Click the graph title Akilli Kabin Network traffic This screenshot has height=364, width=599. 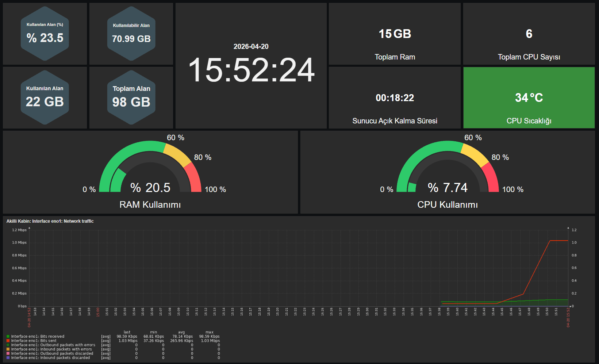tap(50, 221)
